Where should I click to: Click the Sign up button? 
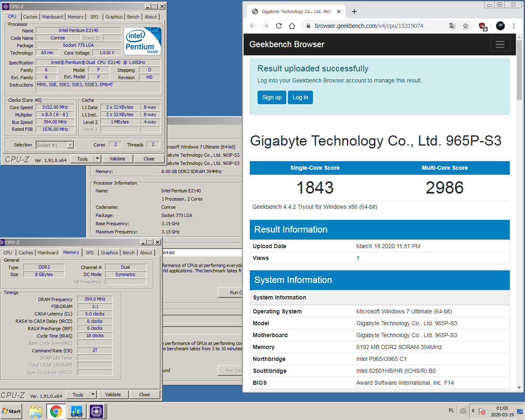coord(272,97)
